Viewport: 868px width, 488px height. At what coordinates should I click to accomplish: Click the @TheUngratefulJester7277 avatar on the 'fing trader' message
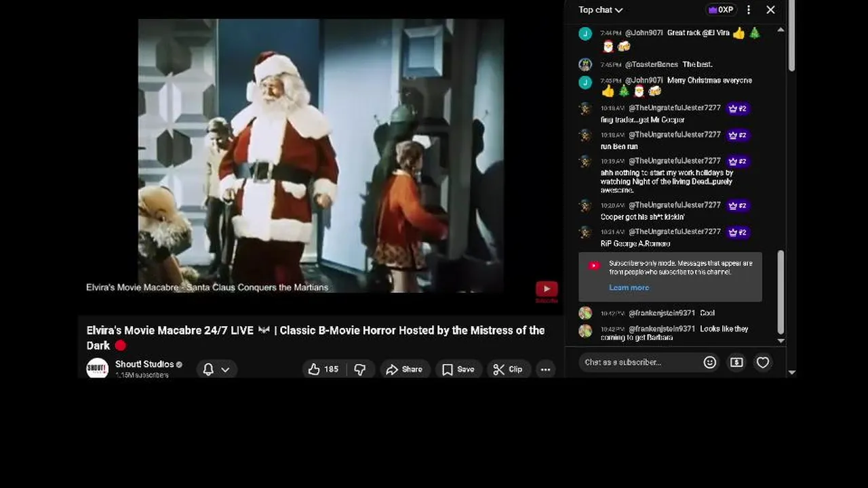(585, 108)
